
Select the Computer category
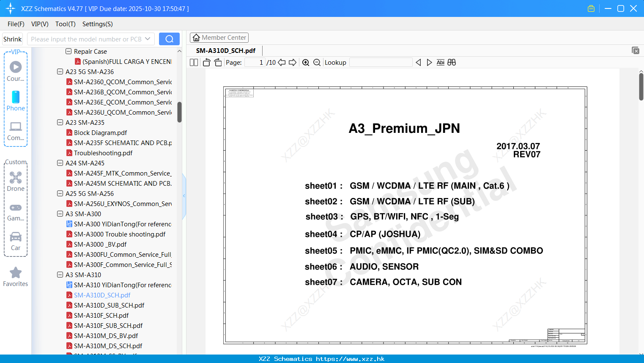click(16, 131)
